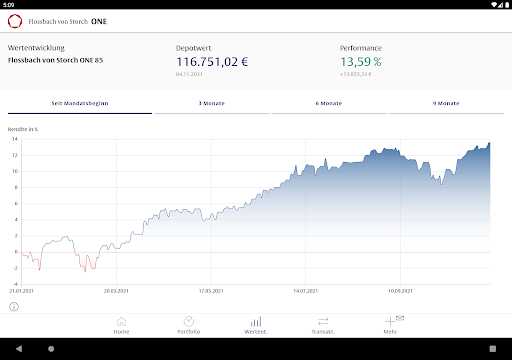Viewport: 512px width, 360px height.
Task: Switch to the 6 Monate tab
Action: [329, 103]
